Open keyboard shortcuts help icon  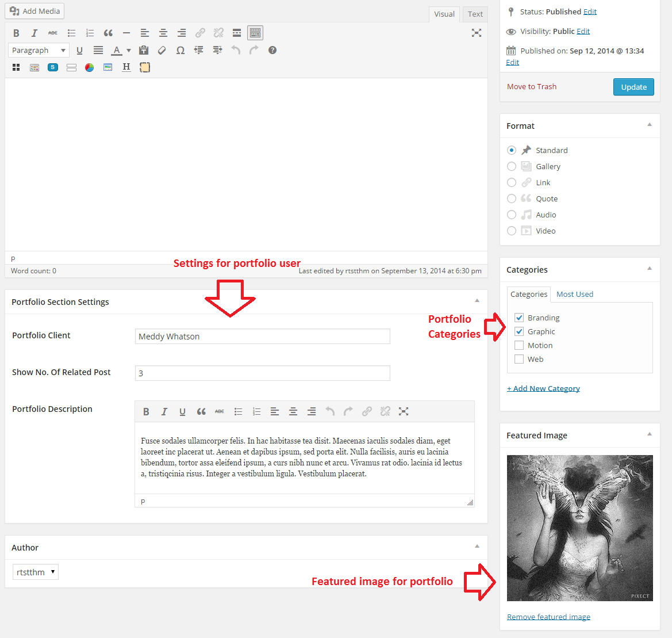(x=272, y=51)
